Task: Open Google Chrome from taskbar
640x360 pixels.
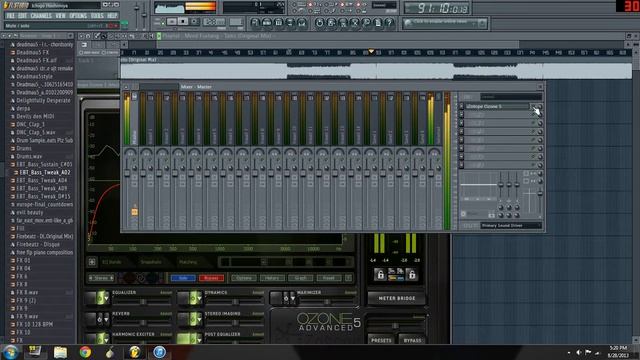Action: (85, 352)
